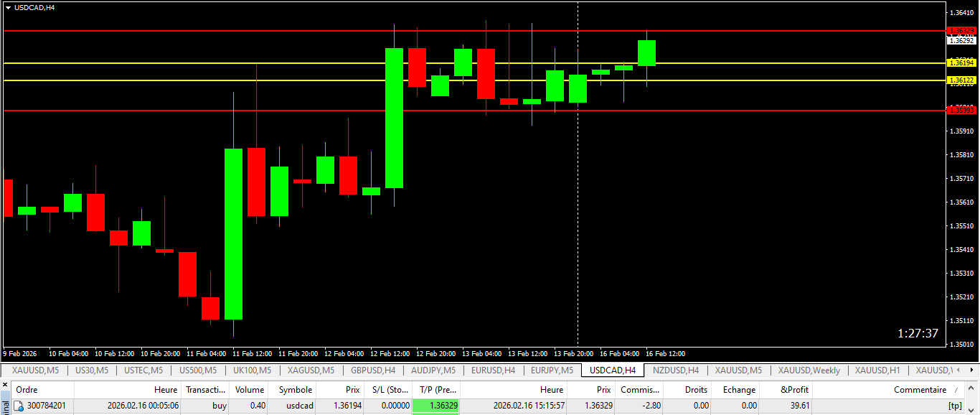Open the USDCAD,H4 chart title dropdown triangle
This screenshot has width=980, height=415.
pos(8,7)
